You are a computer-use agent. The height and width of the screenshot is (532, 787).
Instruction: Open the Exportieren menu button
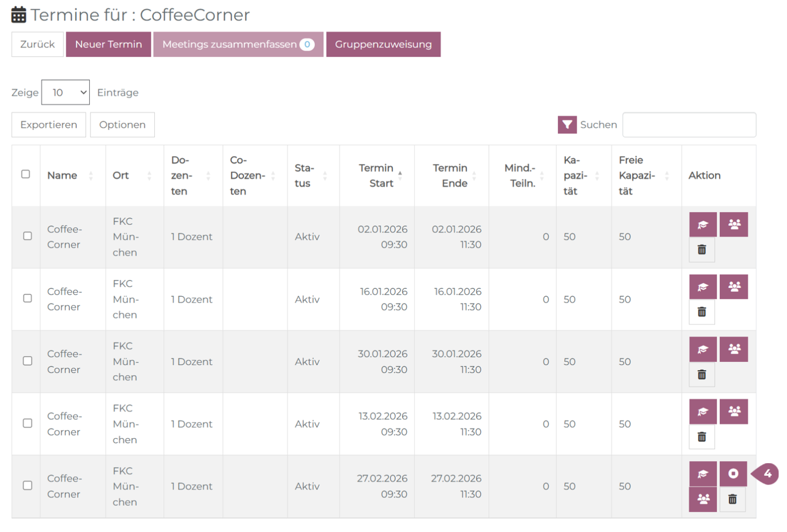point(49,125)
